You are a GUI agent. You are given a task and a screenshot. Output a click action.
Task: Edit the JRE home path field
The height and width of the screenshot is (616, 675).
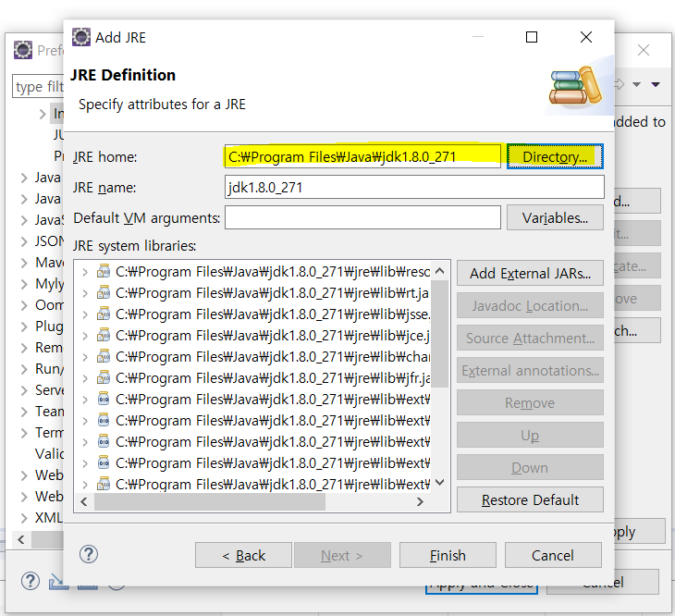362,156
